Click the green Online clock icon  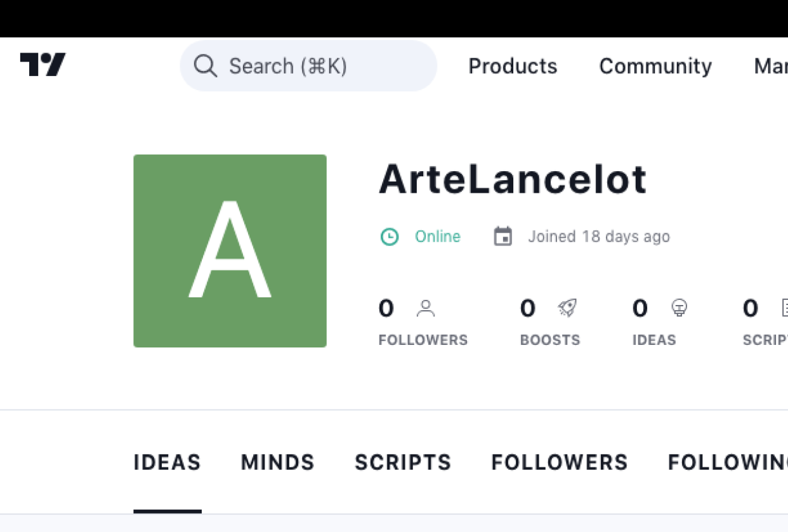coord(389,237)
